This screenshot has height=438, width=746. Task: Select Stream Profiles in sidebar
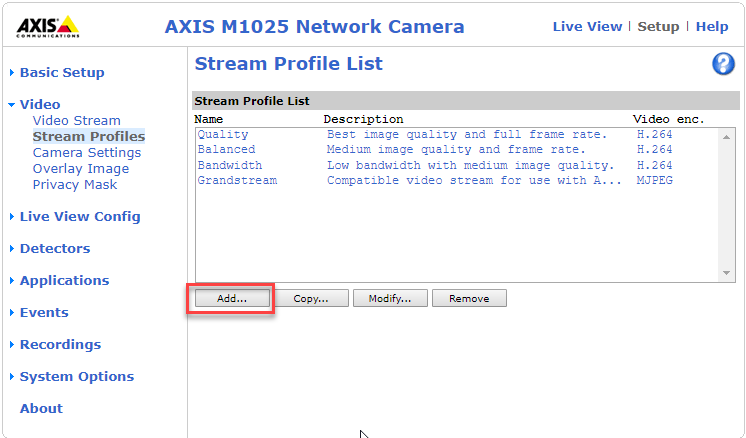88,136
